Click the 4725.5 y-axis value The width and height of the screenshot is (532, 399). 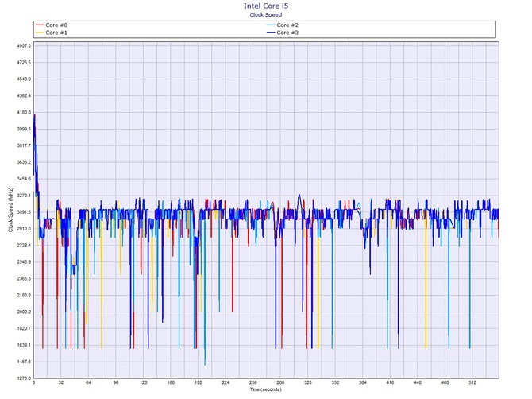tap(24, 63)
